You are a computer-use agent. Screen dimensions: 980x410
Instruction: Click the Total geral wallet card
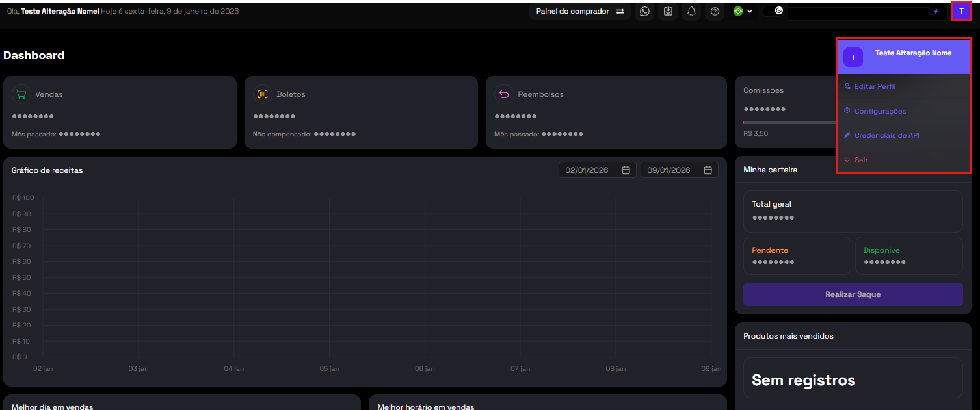853,211
